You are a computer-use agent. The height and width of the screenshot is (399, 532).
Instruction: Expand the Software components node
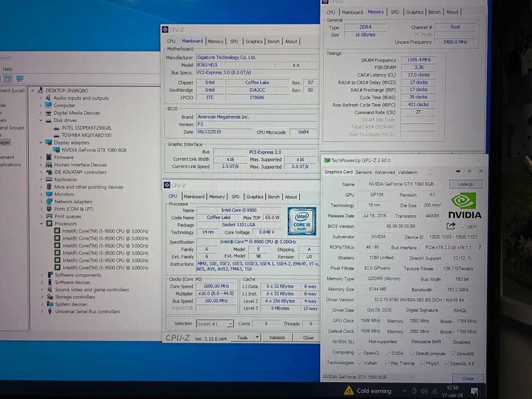[42, 275]
